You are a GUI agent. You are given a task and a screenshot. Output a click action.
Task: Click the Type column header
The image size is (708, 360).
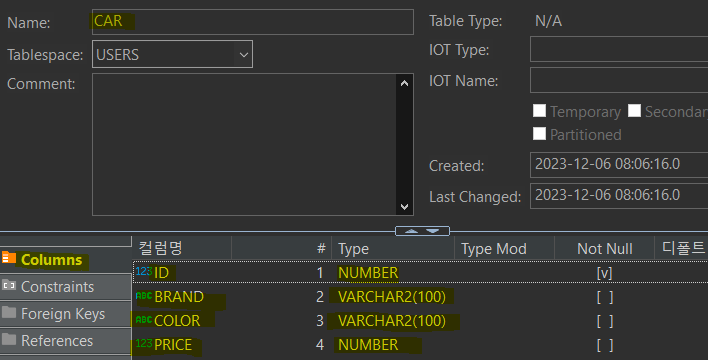click(393, 248)
